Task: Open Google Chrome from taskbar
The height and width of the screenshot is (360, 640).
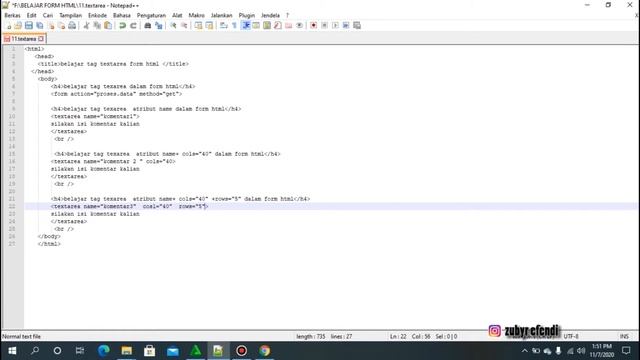Action: click(264, 351)
